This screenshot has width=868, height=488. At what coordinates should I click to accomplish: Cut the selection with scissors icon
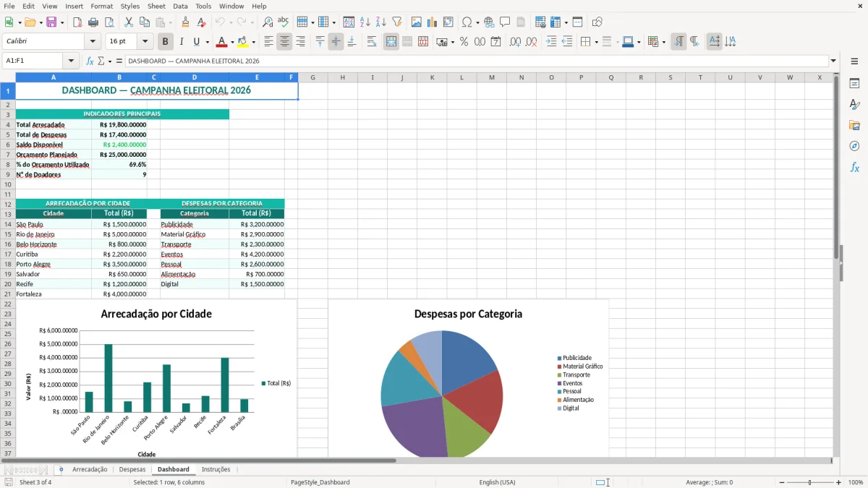coord(129,22)
